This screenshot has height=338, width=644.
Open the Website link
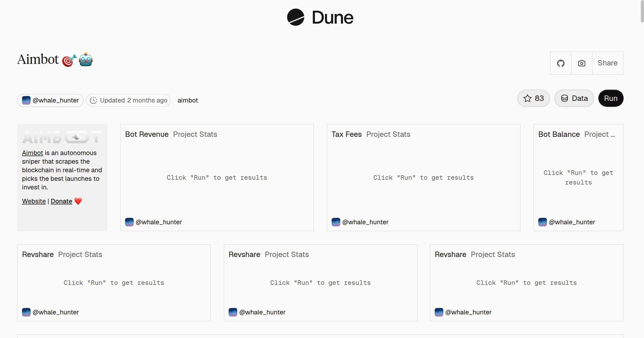(x=34, y=201)
